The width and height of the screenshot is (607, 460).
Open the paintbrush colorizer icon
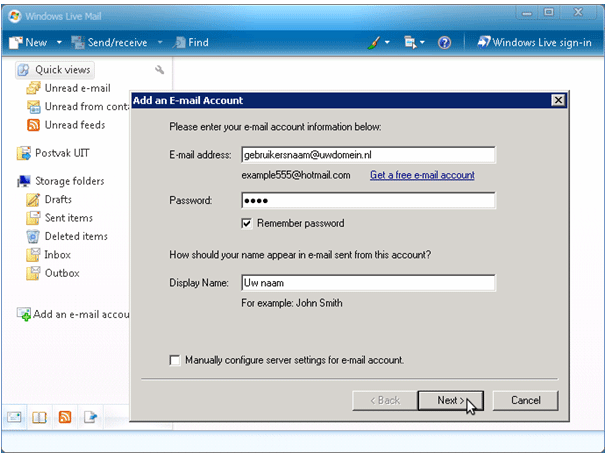374,43
